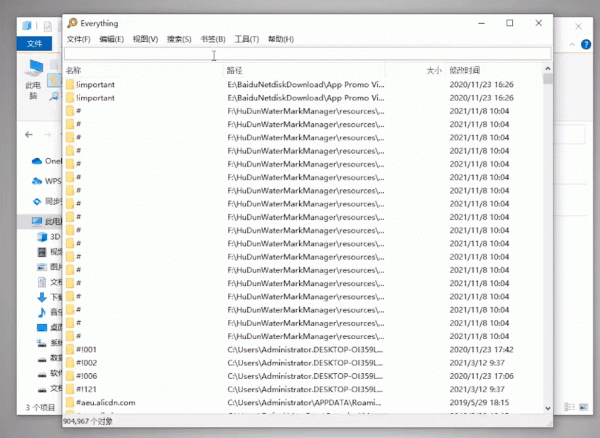Click the Everything search input box
600x438 pixels.
pyautogui.click(x=308, y=54)
